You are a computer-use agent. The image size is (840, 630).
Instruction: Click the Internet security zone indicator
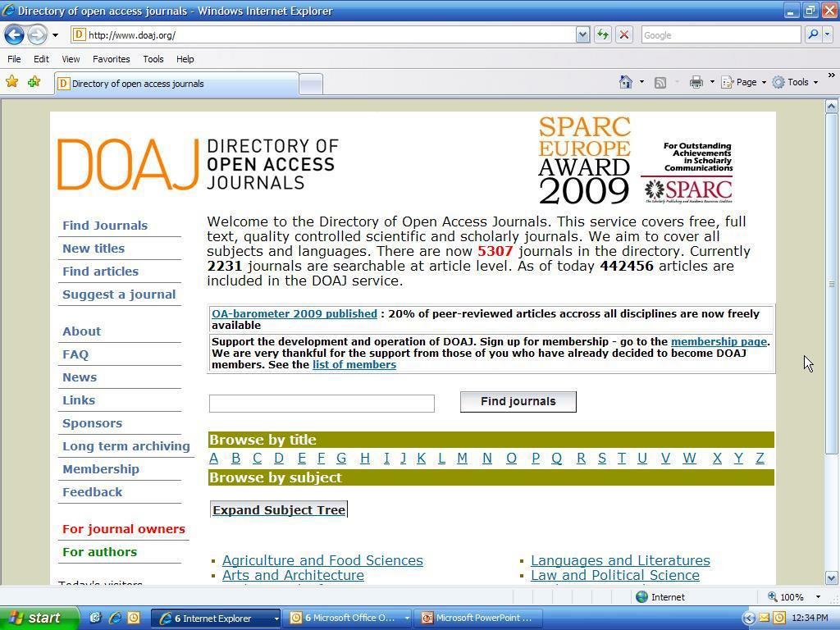click(660, 597)
